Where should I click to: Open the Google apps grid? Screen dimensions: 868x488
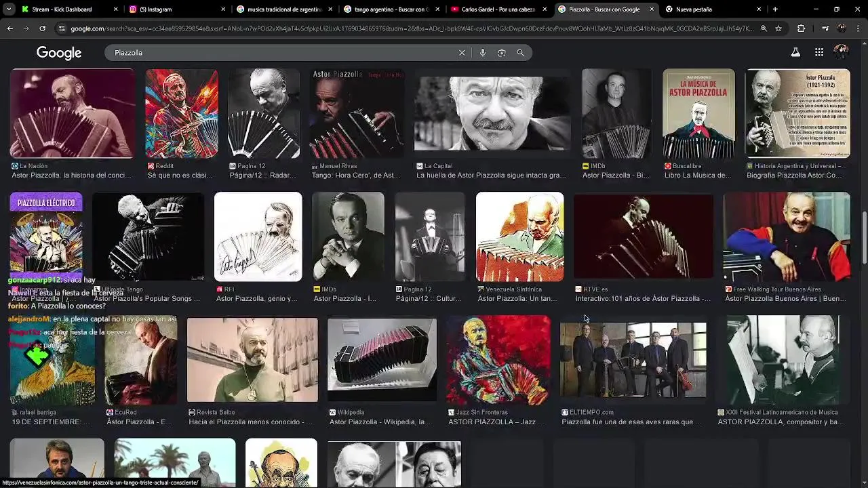click(819, 52)
